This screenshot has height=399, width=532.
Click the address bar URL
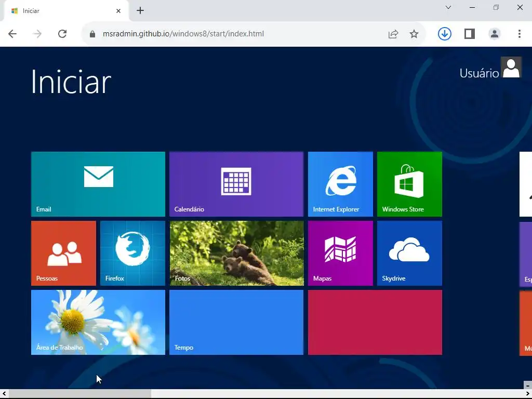point(183,34)
